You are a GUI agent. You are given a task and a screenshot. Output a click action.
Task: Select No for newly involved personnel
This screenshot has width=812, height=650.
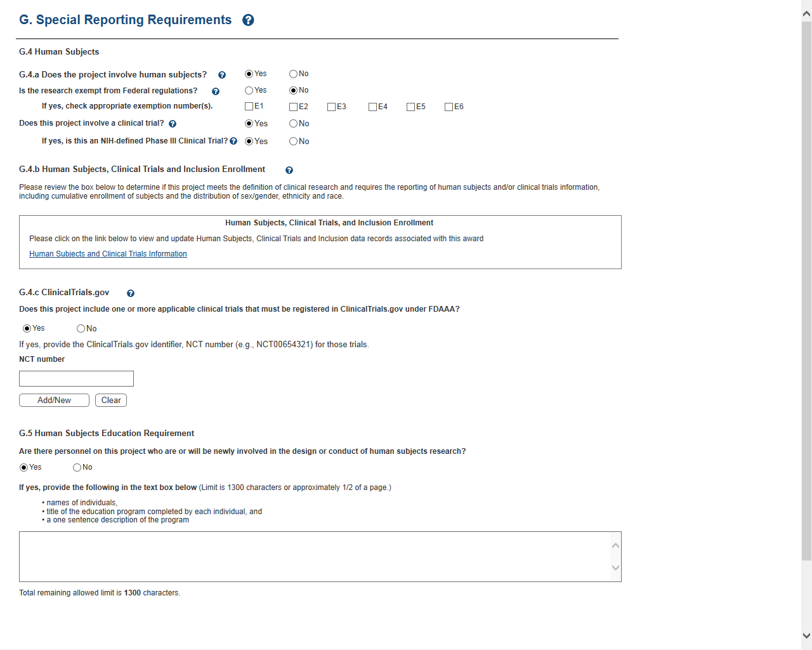77,468
